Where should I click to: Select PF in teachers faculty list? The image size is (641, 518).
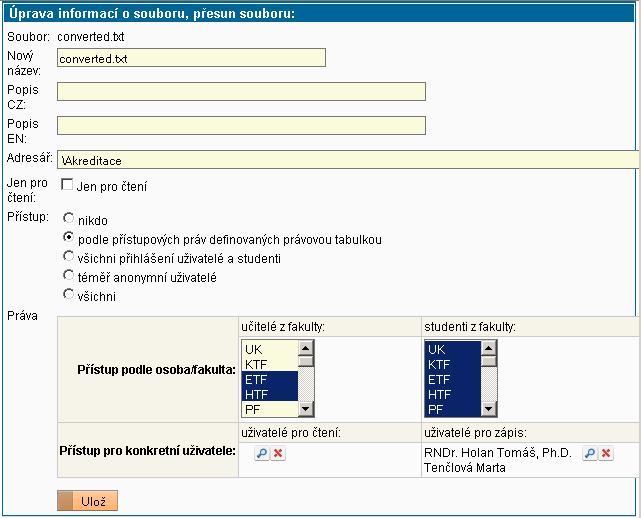pyautogui.click(x=268, y=409)
